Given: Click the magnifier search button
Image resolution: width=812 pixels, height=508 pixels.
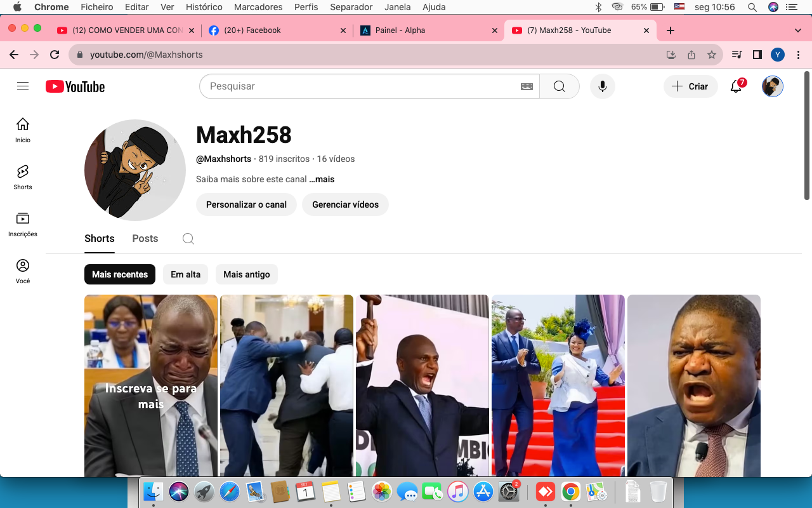Looking at the screenshot, I should (x=559, y=86).
